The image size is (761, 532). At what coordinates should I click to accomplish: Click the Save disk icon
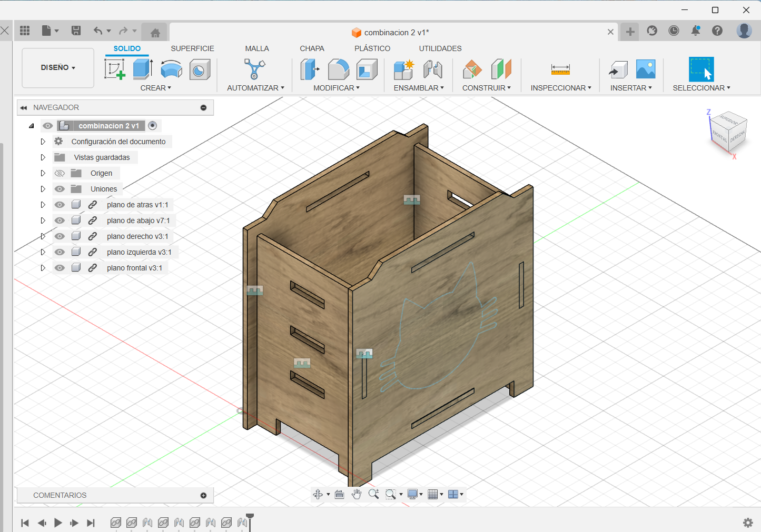point(76,31)
